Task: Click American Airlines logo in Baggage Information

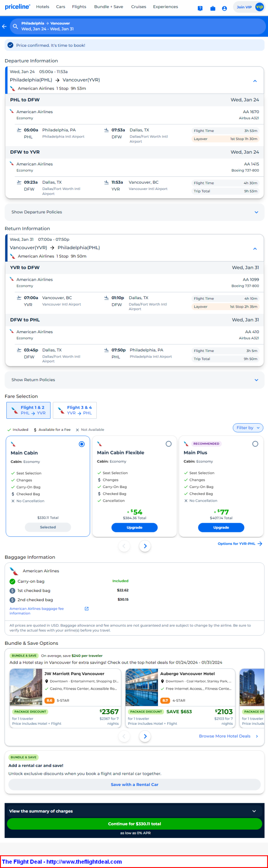Action: click(14, 571)
